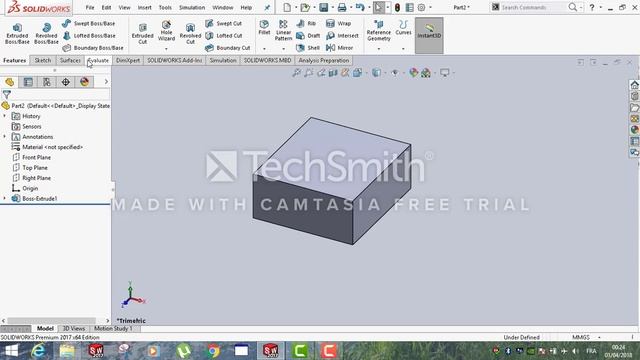Activate the Extruded Cut tool
The width and height of the screenshot is (640, 360).
tap(142, 33)
